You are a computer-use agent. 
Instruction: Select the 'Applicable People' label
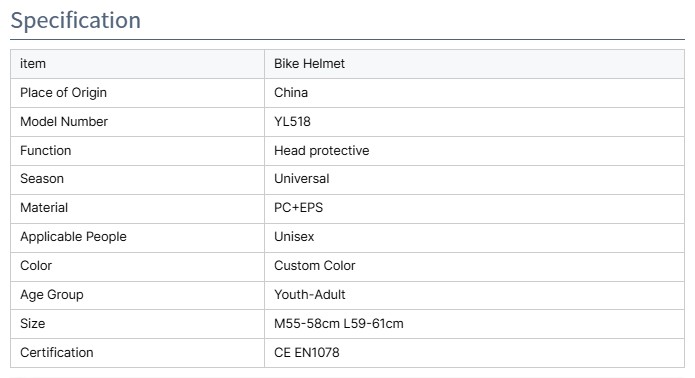[73, 237]
